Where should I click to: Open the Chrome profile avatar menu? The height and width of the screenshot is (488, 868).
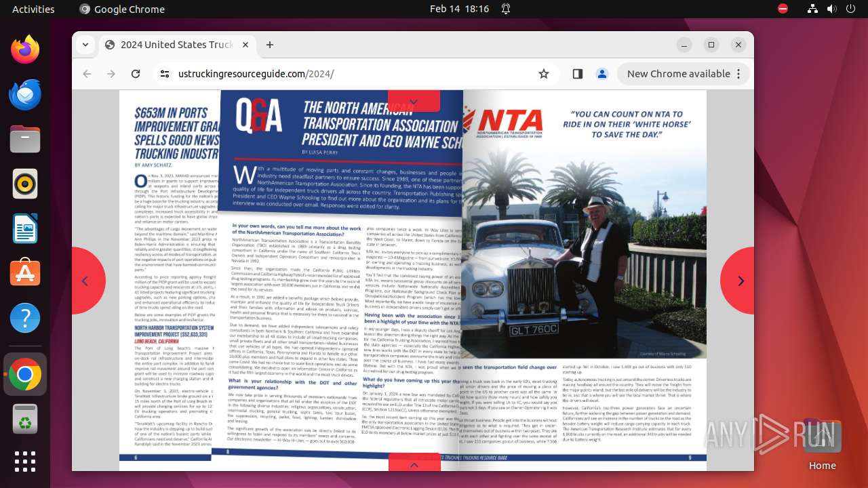coord(602,74)
